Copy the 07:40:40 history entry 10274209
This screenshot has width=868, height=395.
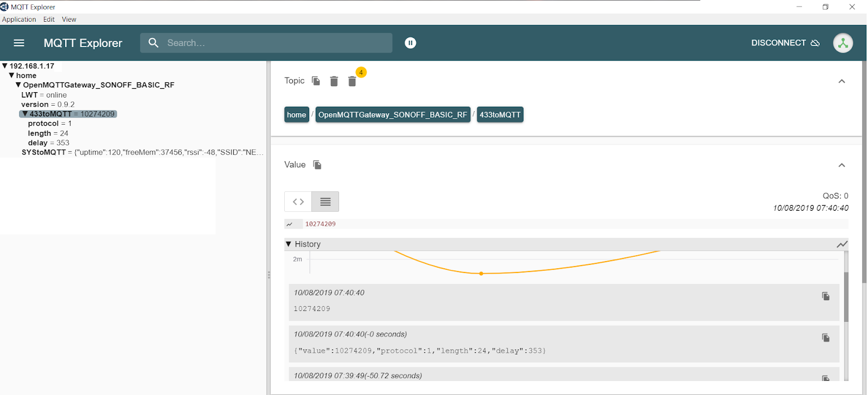[826, 296]
